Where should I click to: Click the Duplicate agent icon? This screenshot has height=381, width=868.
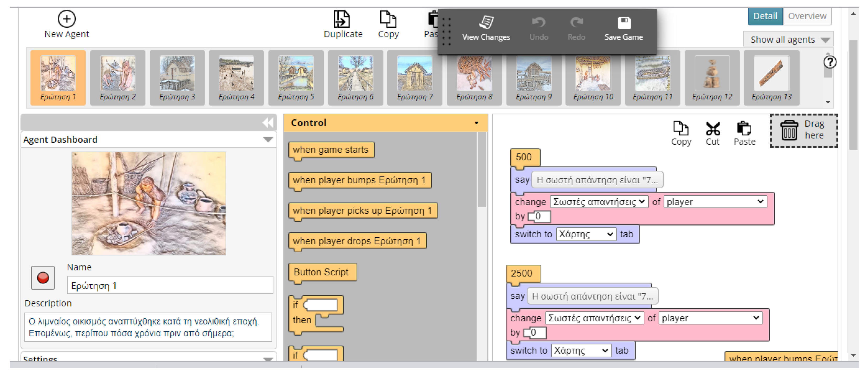pyautogui.click(x=341, y=19)
